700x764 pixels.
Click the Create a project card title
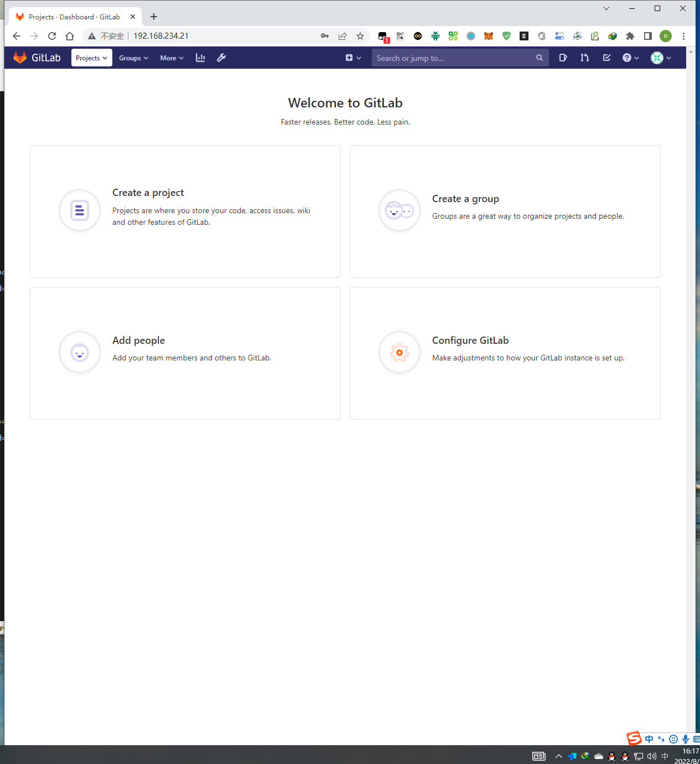click(x=148, y=193)
